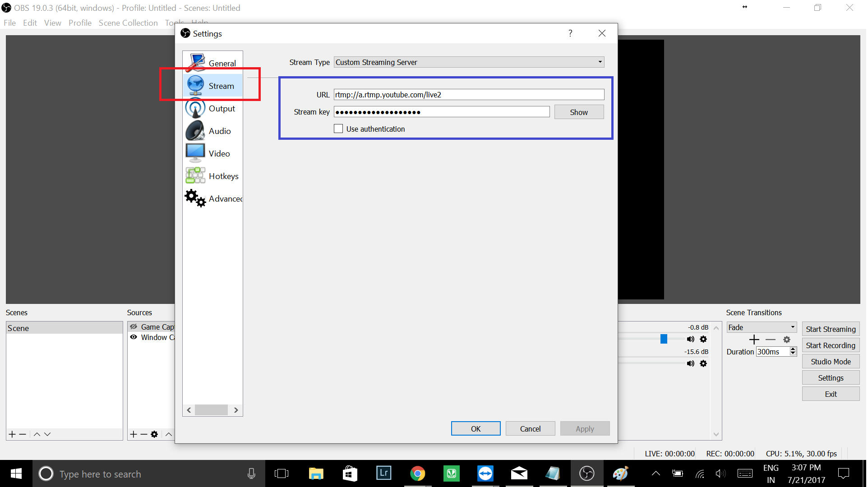The height and width of the screenshot is (487, 868).
Task: Open the Audio settings section
Action: [212, 131]
